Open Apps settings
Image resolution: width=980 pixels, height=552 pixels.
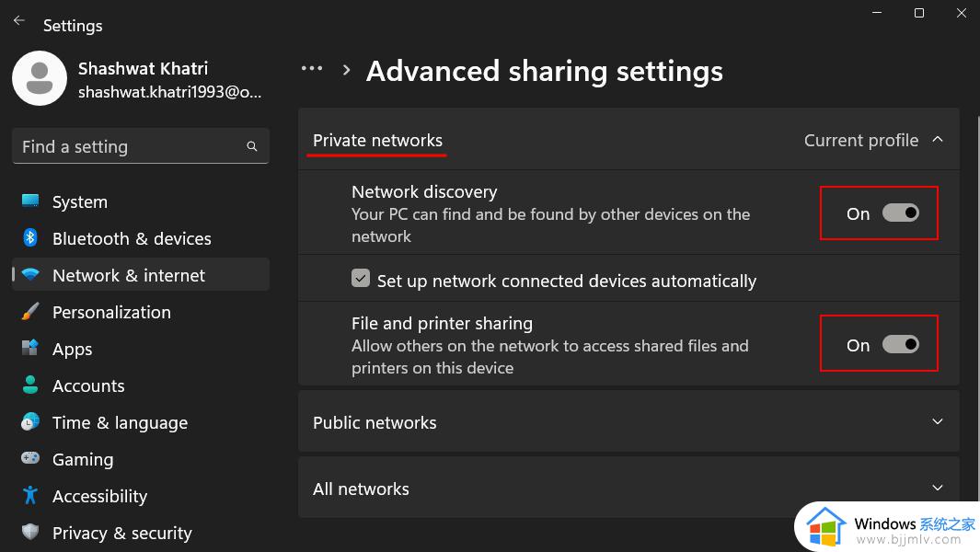click(141, 349)
